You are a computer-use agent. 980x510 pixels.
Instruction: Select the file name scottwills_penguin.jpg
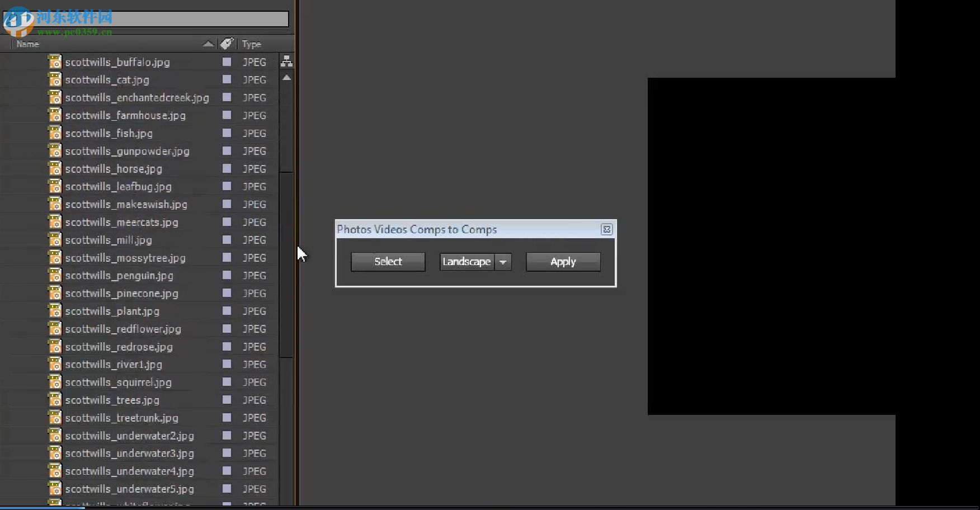tap(119, 276)
